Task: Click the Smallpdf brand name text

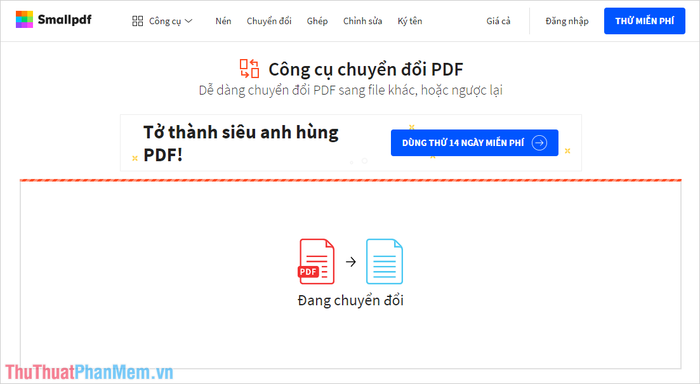Action: tap(64, 20)
